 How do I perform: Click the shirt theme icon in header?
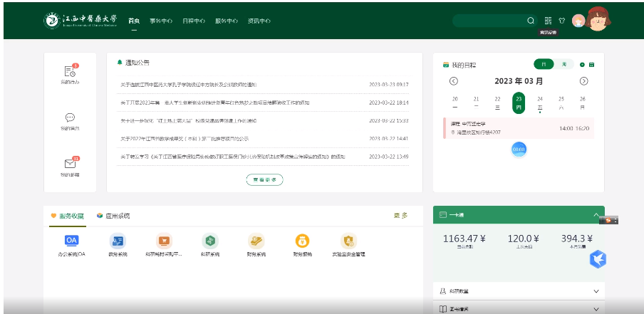point(562,21)
